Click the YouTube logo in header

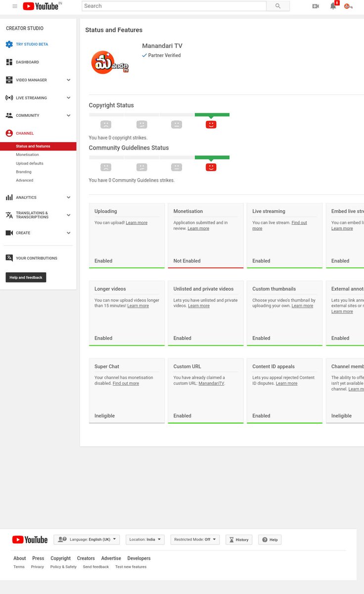pyautogui.click(x=41, y=6)
